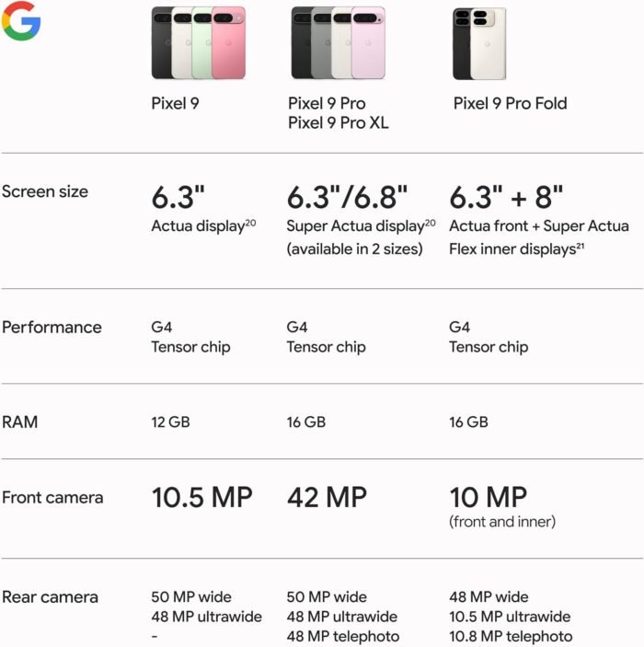Click the Screen size row label
This screenshot has height=647, width=644.
(45, 191)
